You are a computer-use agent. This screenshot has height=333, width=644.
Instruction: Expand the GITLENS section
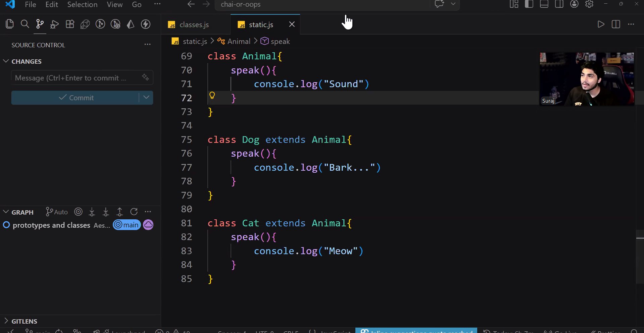(6, 321)
